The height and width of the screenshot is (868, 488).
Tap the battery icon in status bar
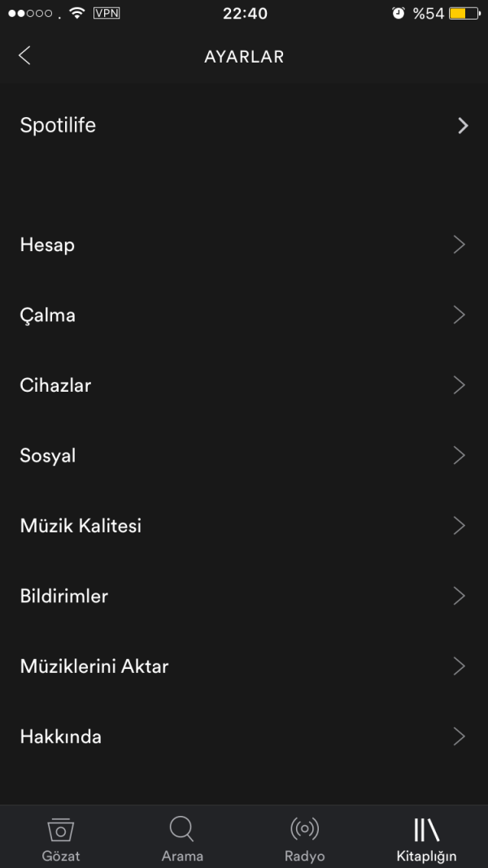click(464, 13)
